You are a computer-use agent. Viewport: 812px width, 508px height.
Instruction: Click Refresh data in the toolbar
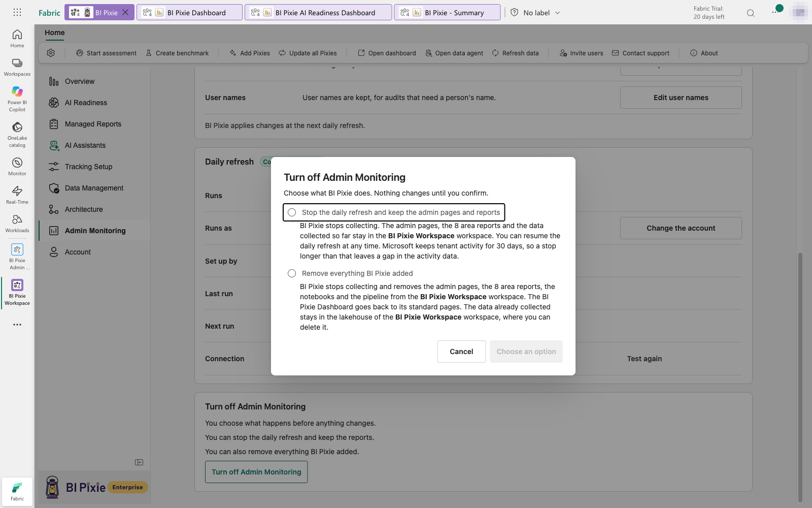pyautogui.click(x=515, y=53)
